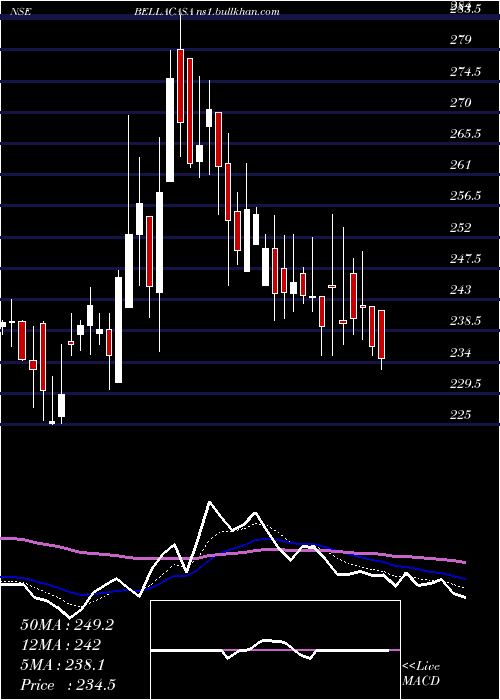Select the 279 price axis label
The height and width of the screenshot is (700, 500).
[x=461, y=40]
